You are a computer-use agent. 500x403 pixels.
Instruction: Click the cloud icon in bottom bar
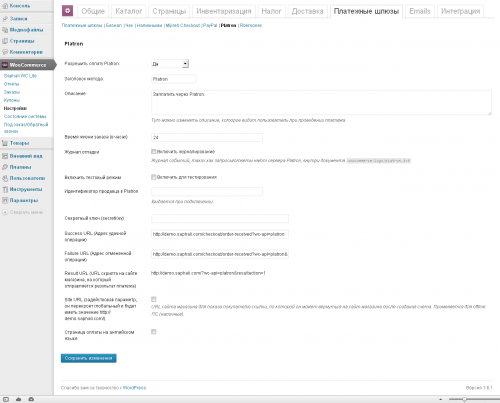(x=18, y=399)
